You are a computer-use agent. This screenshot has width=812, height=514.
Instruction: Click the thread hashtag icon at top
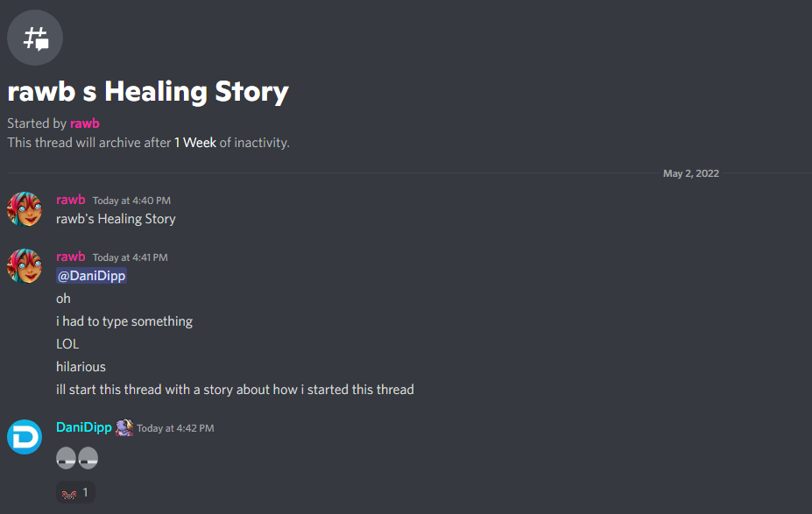pos(35,38)
